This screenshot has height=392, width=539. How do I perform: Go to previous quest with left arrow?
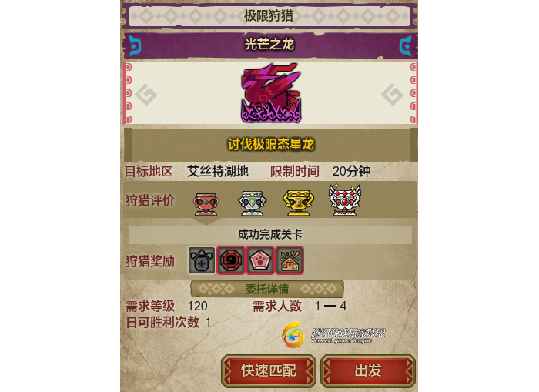click(146, 95)
